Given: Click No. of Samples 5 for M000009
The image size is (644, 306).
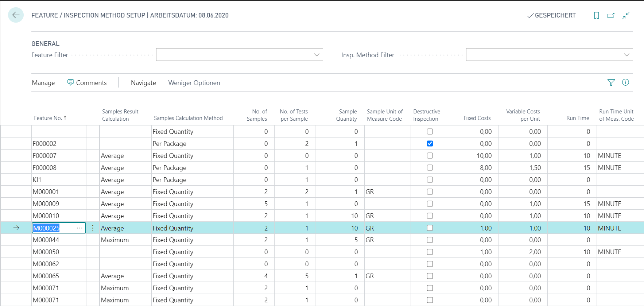Looking at the screenshot, I should pyautogui.click(x=266, y=204).
